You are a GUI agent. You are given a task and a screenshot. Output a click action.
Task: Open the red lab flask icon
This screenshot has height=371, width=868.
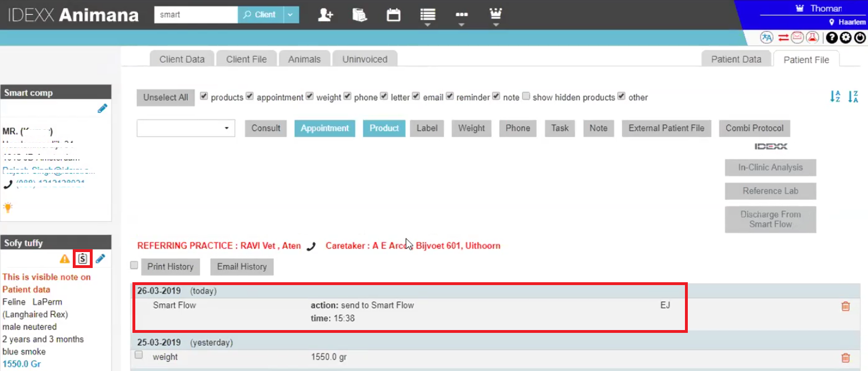point(812,38)
